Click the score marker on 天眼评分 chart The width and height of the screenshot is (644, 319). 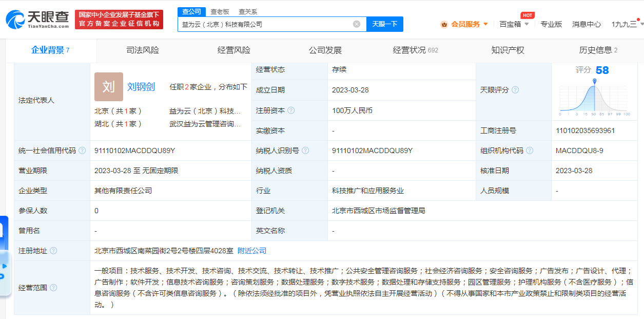pos(594,81)
